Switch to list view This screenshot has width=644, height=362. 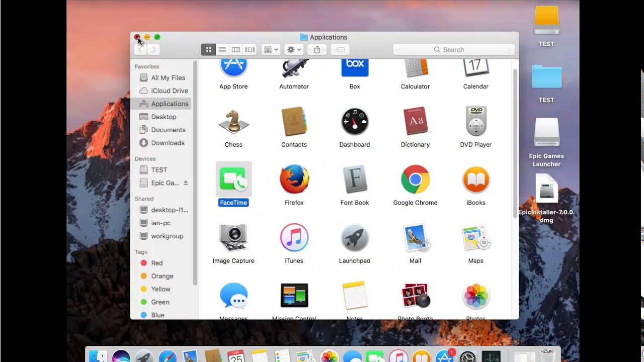pyautogui.click(x=222, y=49)
